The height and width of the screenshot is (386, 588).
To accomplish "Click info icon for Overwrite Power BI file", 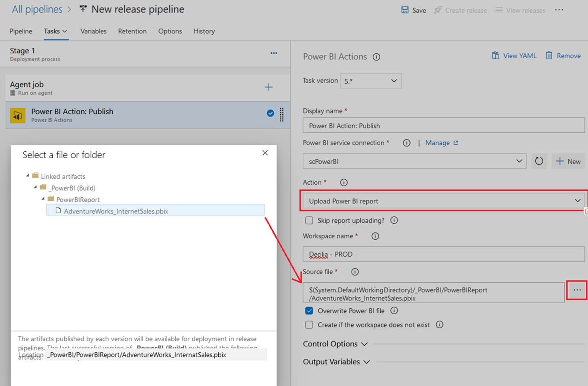I will pos(394,311).
